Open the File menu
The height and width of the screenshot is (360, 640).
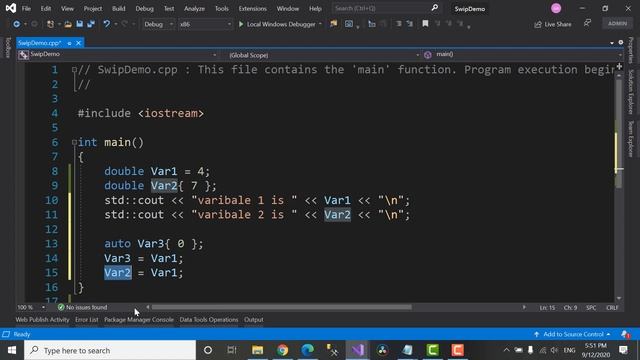click(x=26, y=8)
